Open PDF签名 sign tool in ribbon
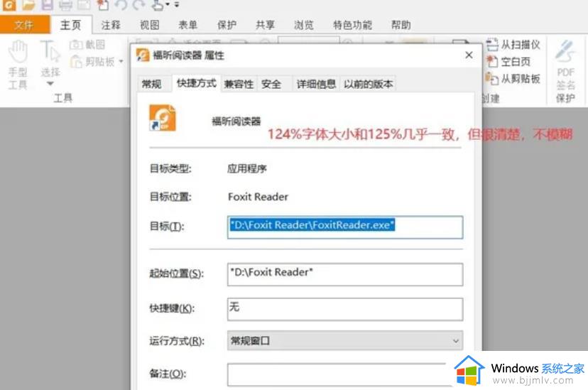Image resolution: width=588 pixels, height=390 pixels. coord(565,65)
